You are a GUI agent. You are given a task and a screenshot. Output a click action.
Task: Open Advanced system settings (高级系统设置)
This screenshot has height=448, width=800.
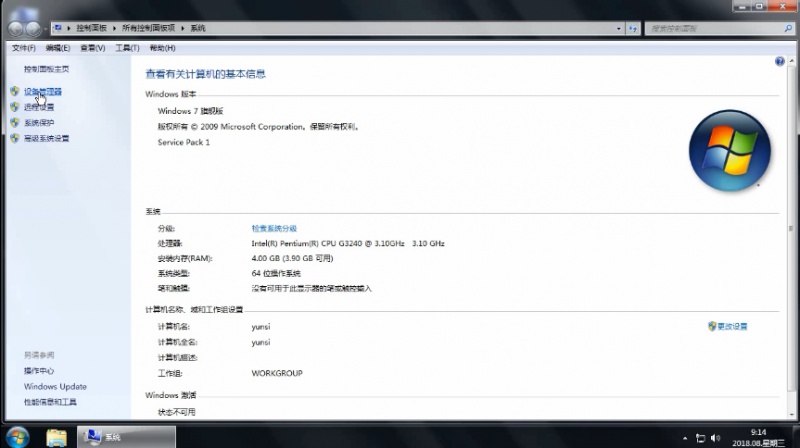[x=46, y=138]
